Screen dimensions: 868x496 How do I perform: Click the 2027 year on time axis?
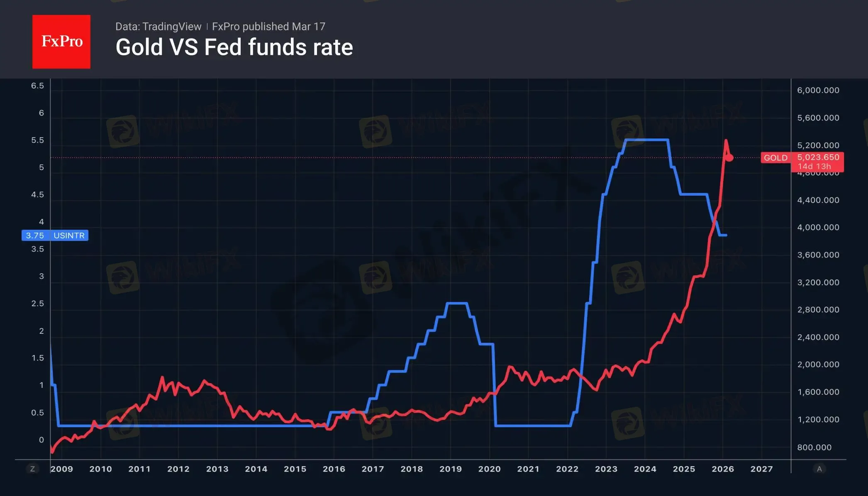pos(762,469)
